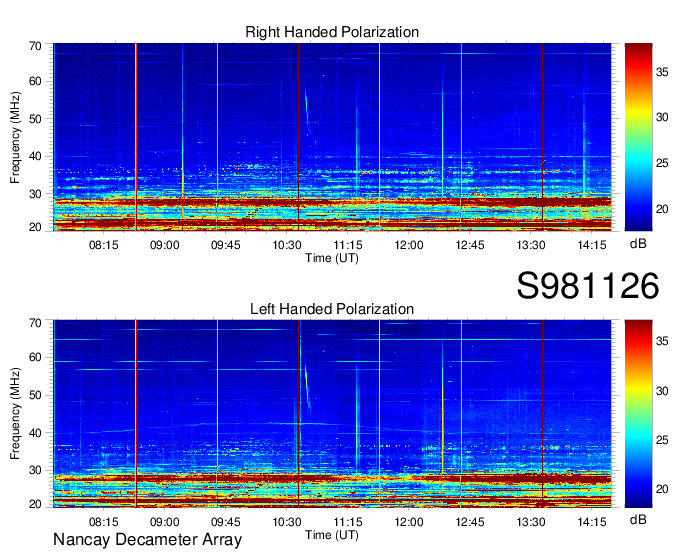Click the 40 frequency tick on the top plot
This screenshot has width=680, height=552.
click(35, 156)
